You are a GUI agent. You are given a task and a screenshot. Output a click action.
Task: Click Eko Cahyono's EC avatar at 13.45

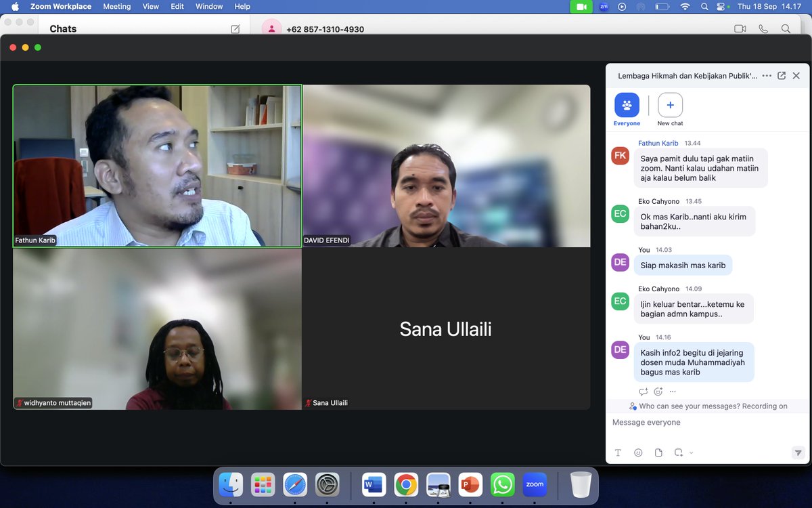[x=620, y=213]
